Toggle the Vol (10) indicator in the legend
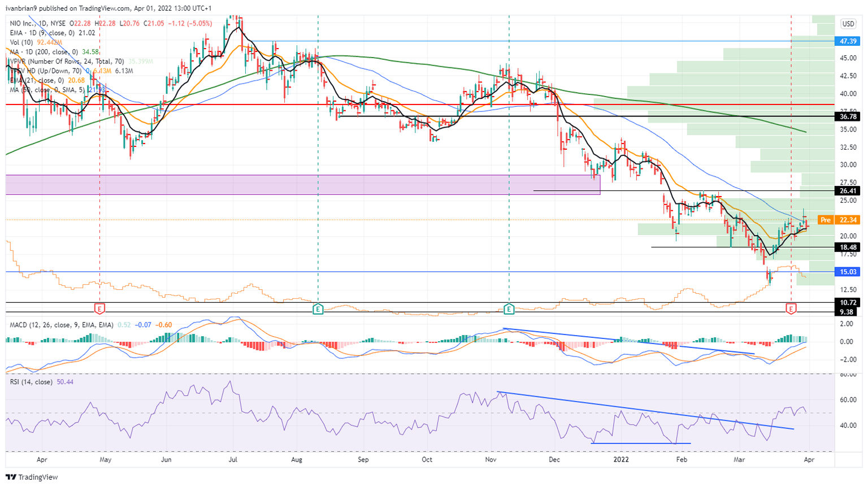Viewport: 868px width, 487px height. coord(20,41)
